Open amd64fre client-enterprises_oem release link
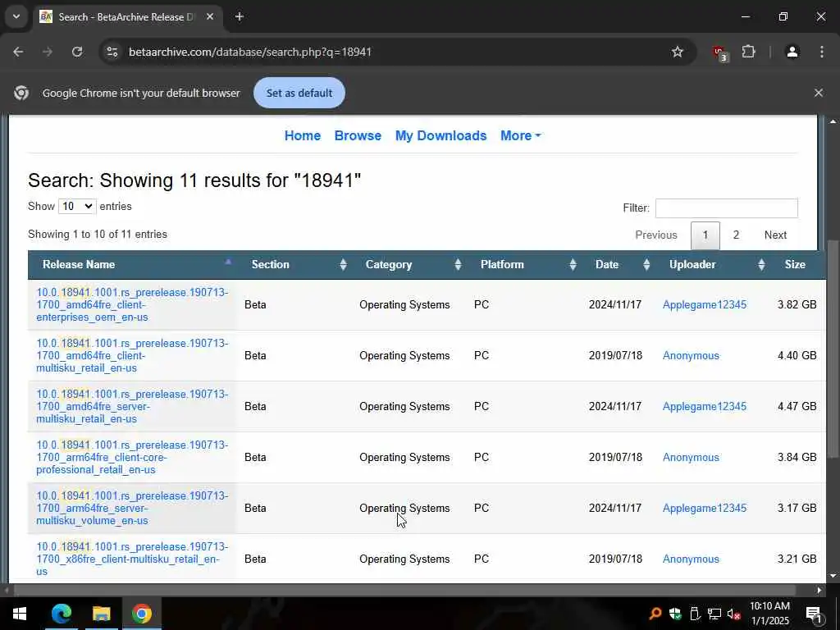This screenshot has height=630, width=840. click(x=132, y=305)
